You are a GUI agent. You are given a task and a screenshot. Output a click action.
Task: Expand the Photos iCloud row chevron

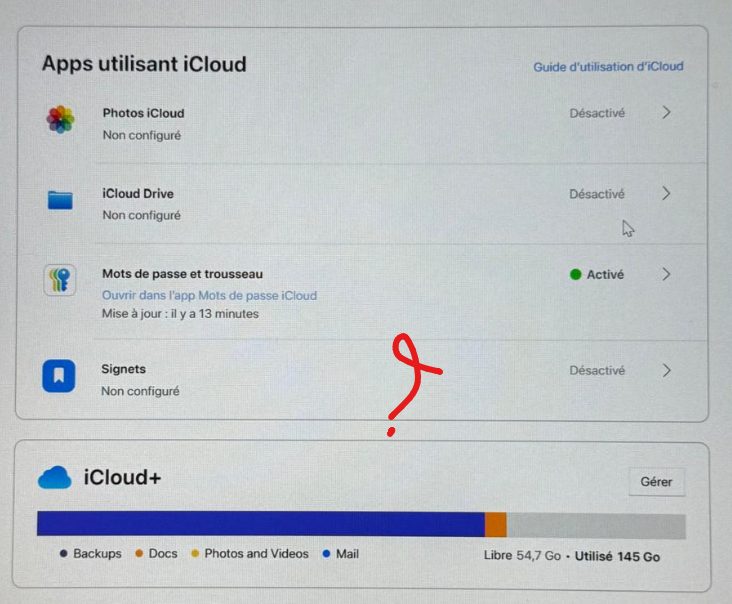[x=666, y=112]
